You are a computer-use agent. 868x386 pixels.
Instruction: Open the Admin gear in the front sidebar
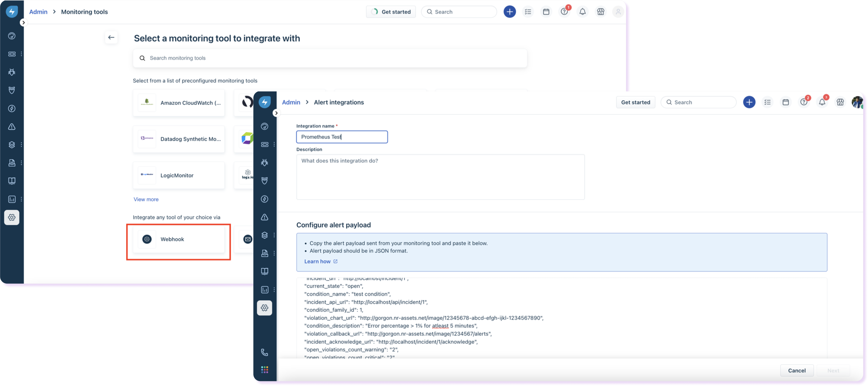pos(264,308)
